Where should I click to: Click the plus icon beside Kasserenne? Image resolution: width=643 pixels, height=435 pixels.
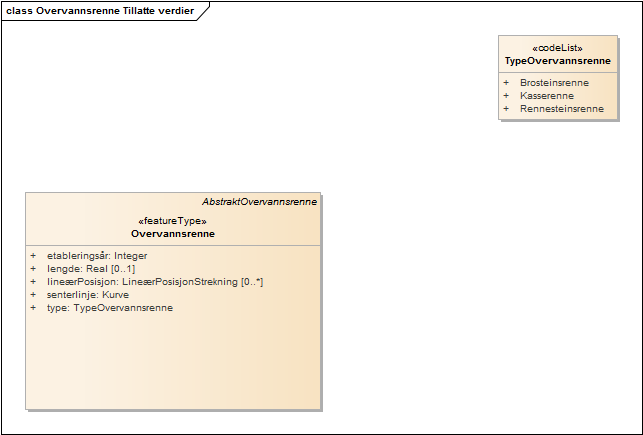pyautogui.click(x=506, y=95)
